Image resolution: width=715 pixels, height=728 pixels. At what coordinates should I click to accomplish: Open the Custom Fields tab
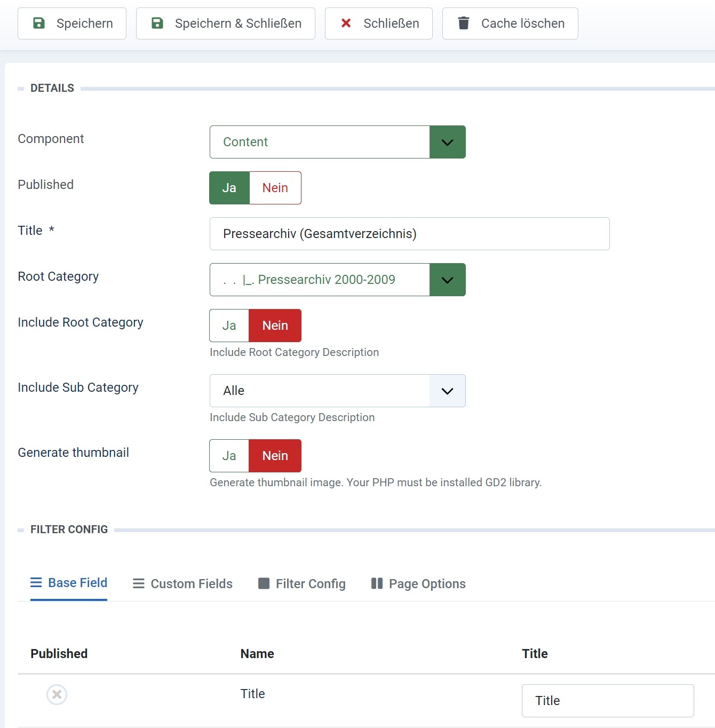[182, 584]
